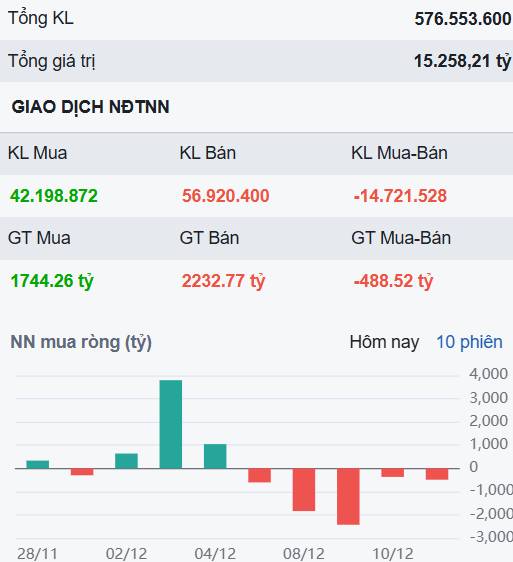Click the 4,000 axis label
This screenshot has width=513, height=562.
tap(488, 374)
